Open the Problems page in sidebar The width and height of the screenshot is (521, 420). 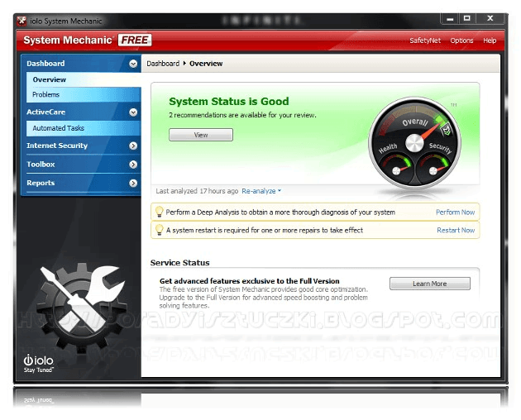click(x=84, y=94)
